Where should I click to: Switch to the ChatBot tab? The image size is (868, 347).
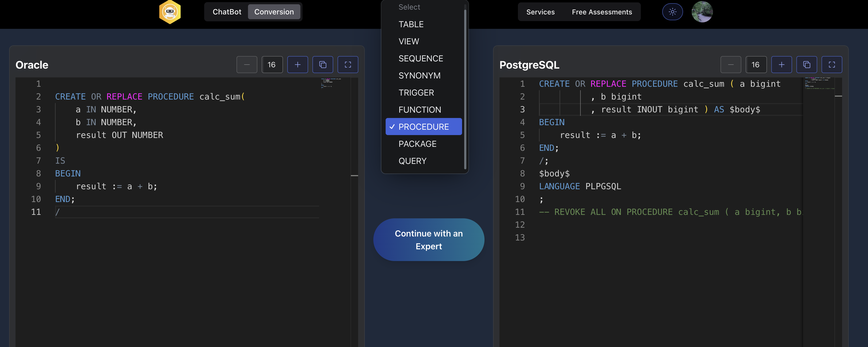click(x=227, y=12)
